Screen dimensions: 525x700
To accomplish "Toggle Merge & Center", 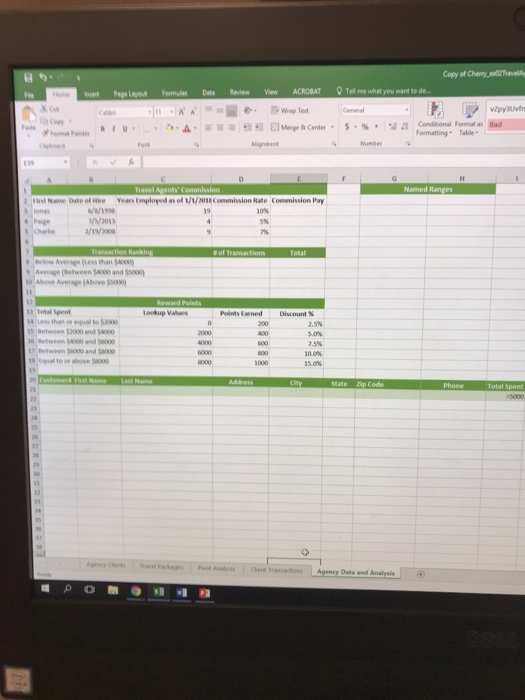I will point(299,127).
